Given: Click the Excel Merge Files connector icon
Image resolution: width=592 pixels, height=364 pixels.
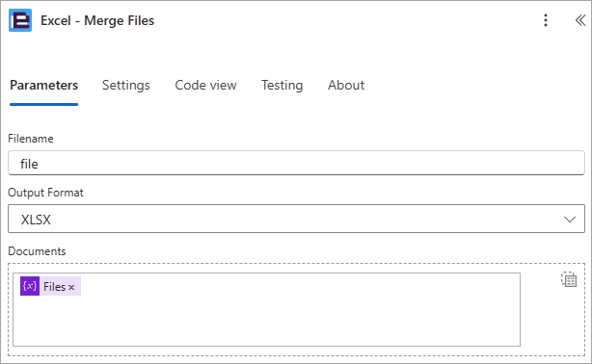Looking at the screenshot, I should tap(20, 20).
